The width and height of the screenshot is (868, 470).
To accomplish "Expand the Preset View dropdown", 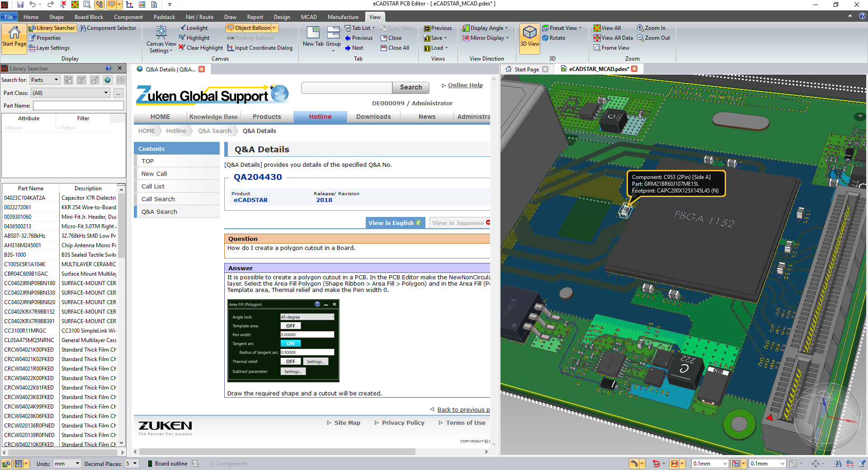I will pyautogui.click(x=562, y=28).
